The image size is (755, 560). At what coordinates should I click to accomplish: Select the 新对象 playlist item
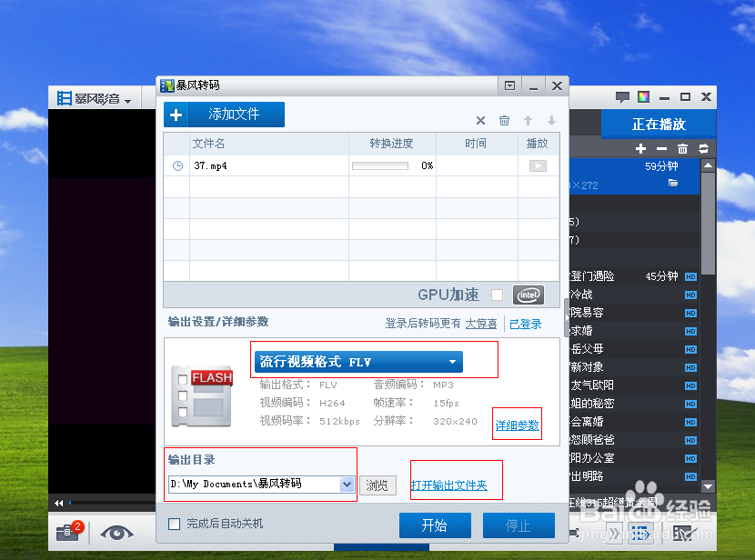pos(635,367)
